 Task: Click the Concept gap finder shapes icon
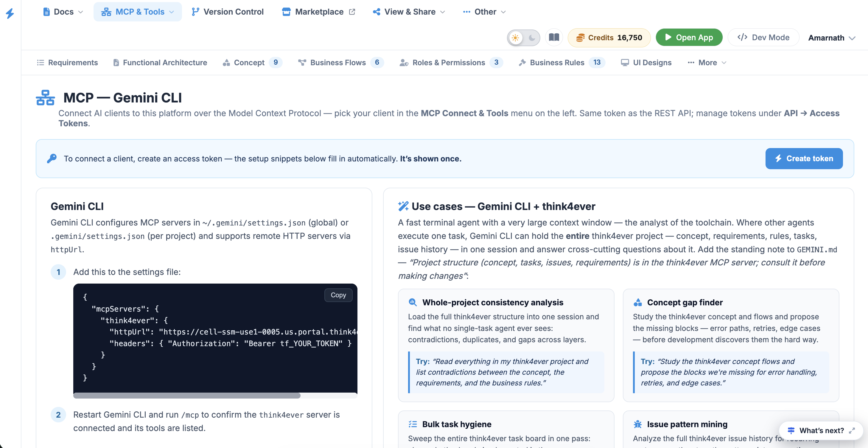[x=637, y=302]
